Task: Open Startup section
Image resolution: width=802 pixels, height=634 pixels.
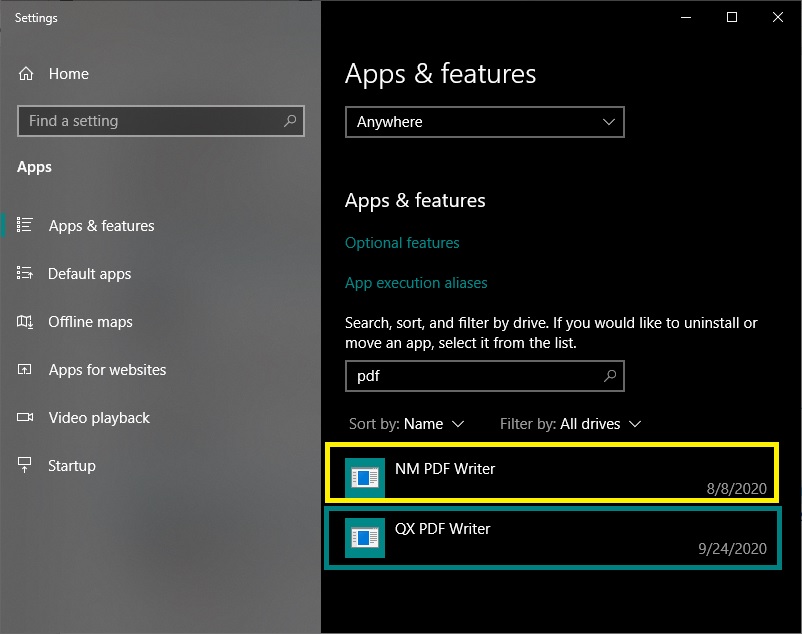Action: click(72, 466)
